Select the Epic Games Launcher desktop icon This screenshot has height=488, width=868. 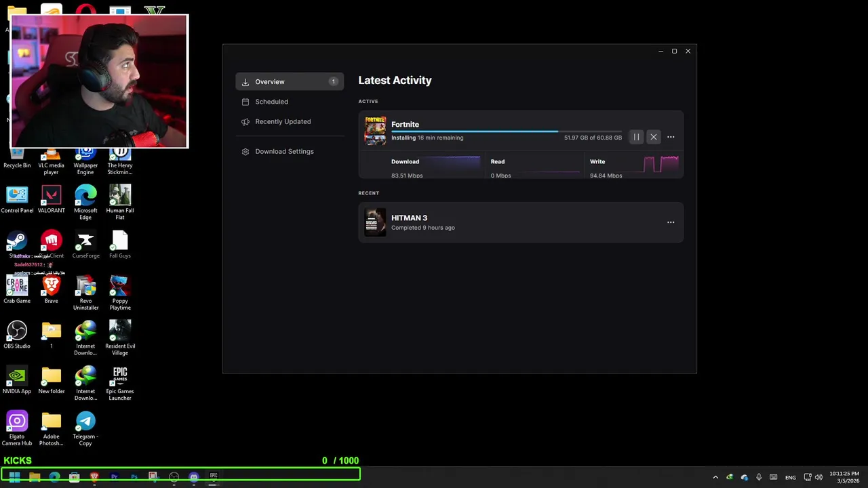click(x=120, y=384)
